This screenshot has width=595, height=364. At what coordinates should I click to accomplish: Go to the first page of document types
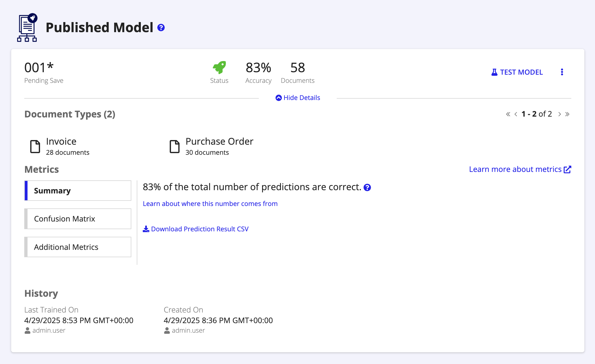(x=508, y=114)
